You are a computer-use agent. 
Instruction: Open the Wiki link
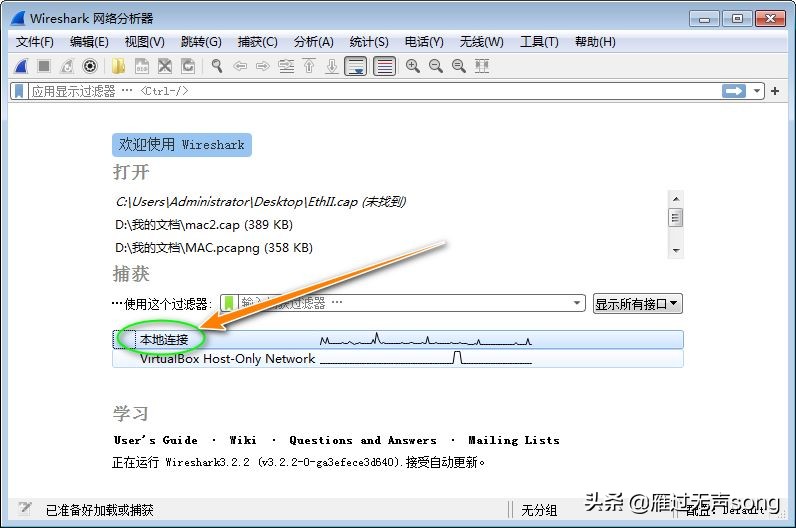pos(243,440)
